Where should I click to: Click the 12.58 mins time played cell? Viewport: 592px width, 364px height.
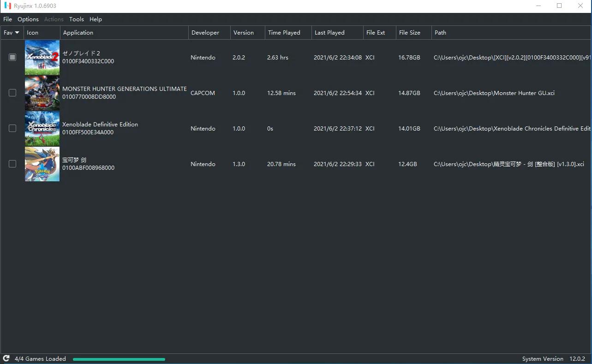coord(281,93)
